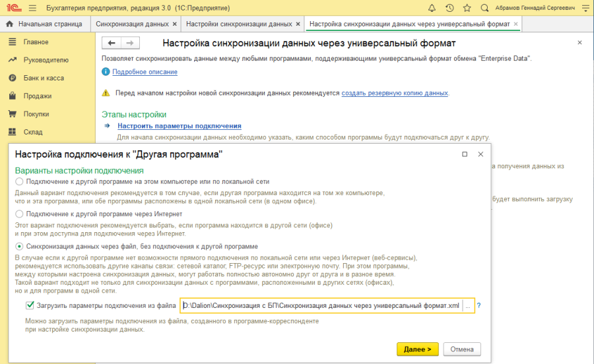Open notifications bell icon
Screen dimensions: 594x364
point(432,8)
